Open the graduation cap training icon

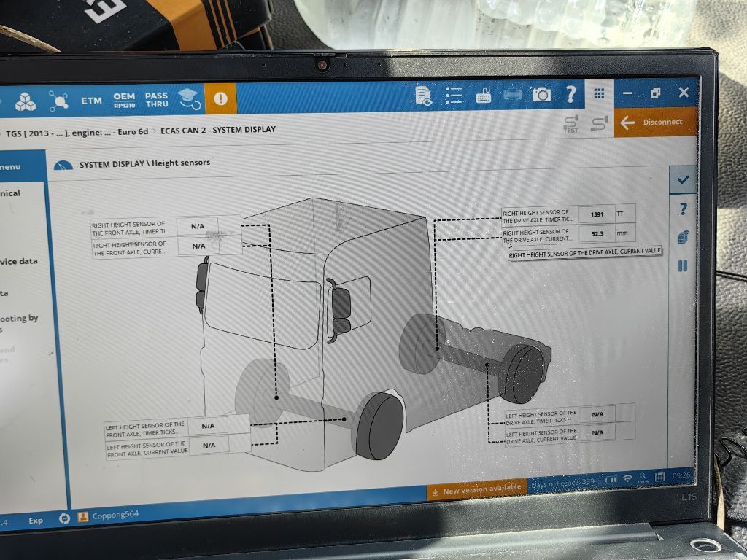(188, 98)
